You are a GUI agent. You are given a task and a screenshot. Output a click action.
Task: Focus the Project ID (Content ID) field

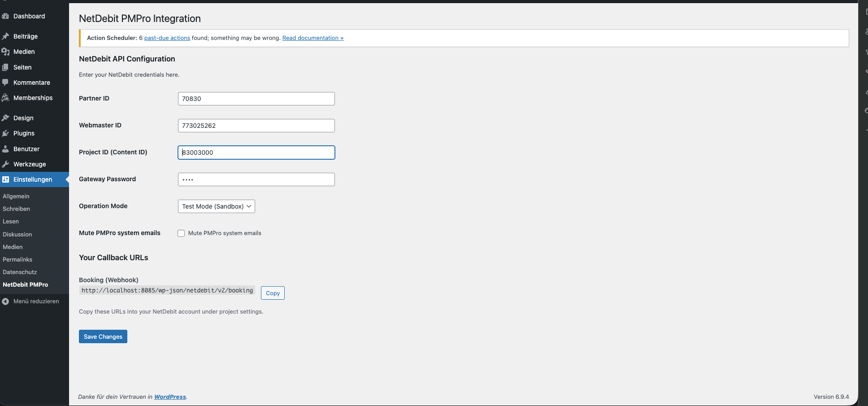point(256,153)
